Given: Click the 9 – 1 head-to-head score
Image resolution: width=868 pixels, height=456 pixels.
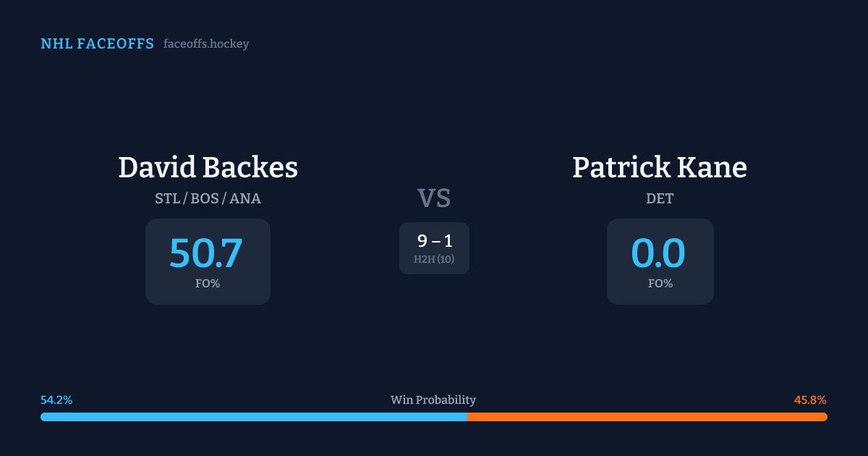Looking at the screenshot, I should click(x=435, y=241).
